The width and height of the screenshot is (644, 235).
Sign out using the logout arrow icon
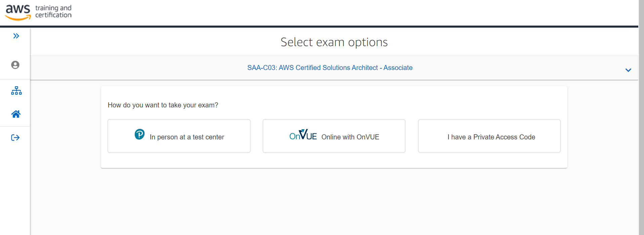[15, 137]
